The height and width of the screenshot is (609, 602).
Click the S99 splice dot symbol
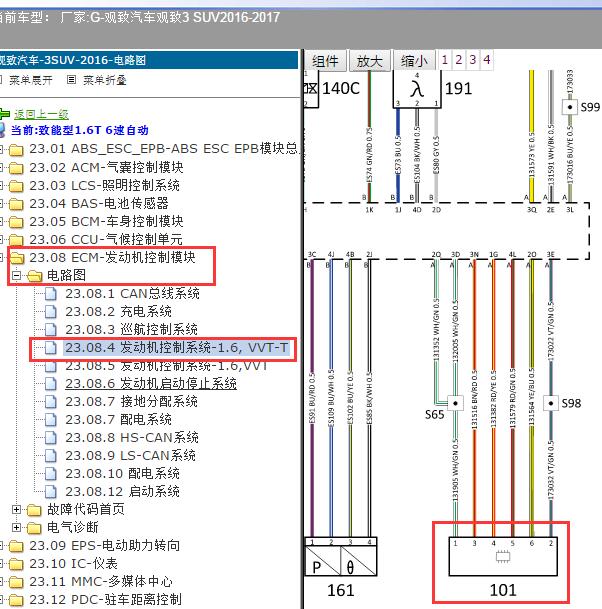coord(570,107)
